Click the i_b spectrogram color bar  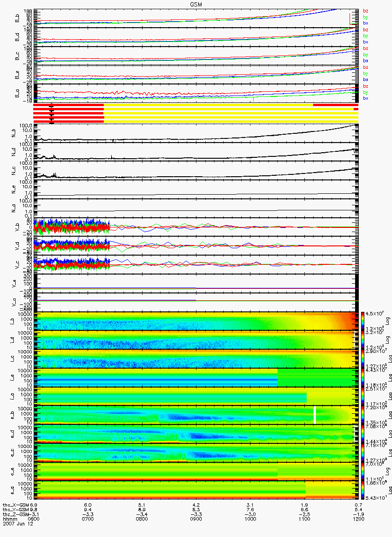pyautogui.click(x=362, y=322)
